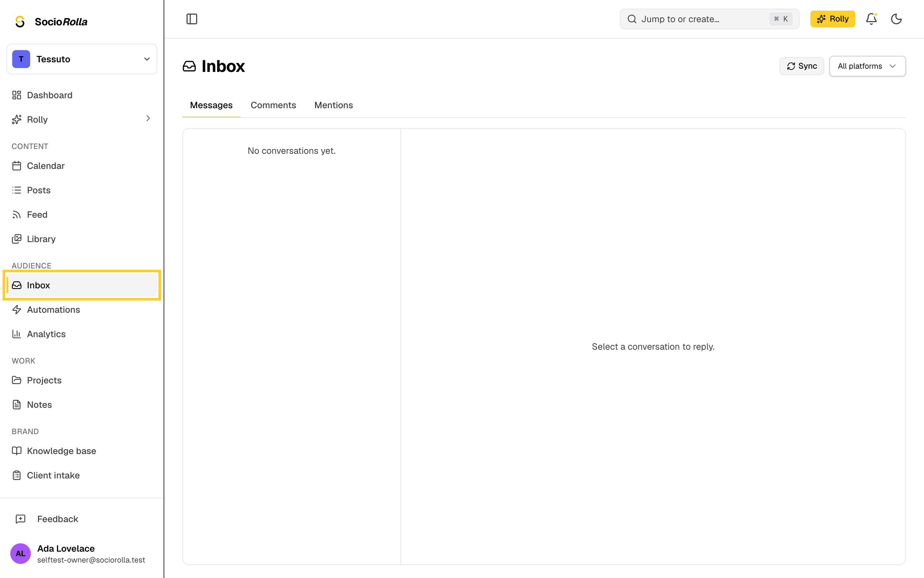Open the Knowledge base page
This screenshot has width=924, height=578.
pos(82,451)
